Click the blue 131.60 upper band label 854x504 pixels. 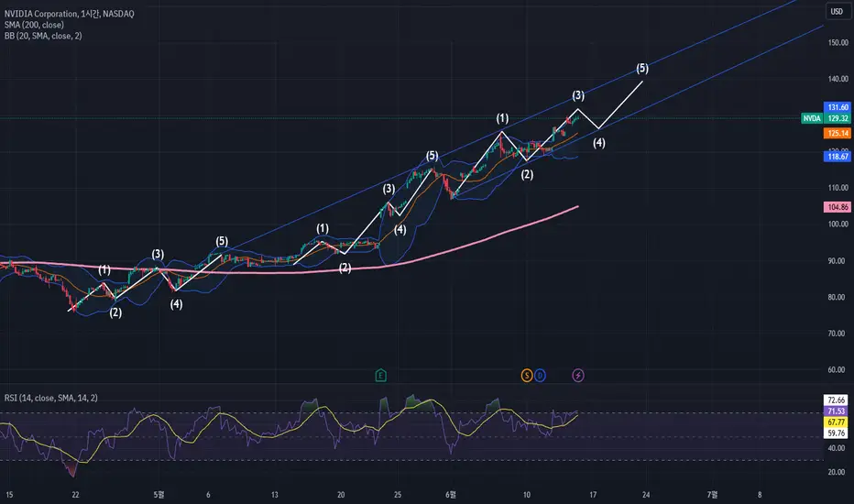pyautogui.click(x=838, y=107)
